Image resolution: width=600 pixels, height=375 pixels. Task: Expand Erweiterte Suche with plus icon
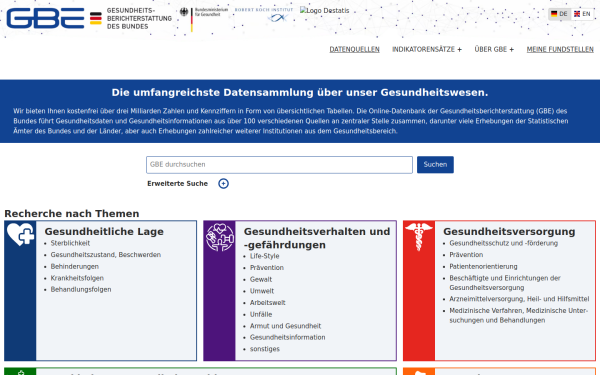(223, 184)
